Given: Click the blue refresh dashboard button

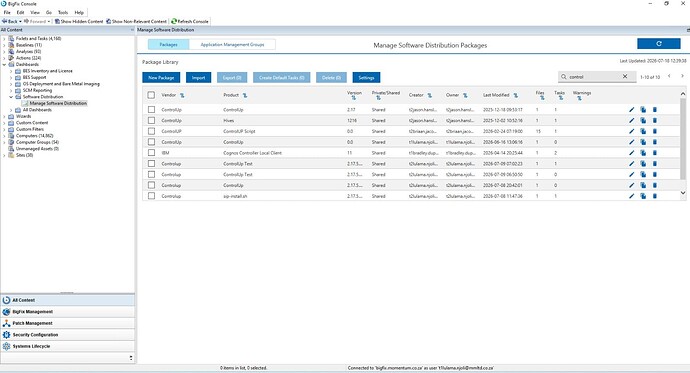Looking at the screenshot, I should point(659,44).
